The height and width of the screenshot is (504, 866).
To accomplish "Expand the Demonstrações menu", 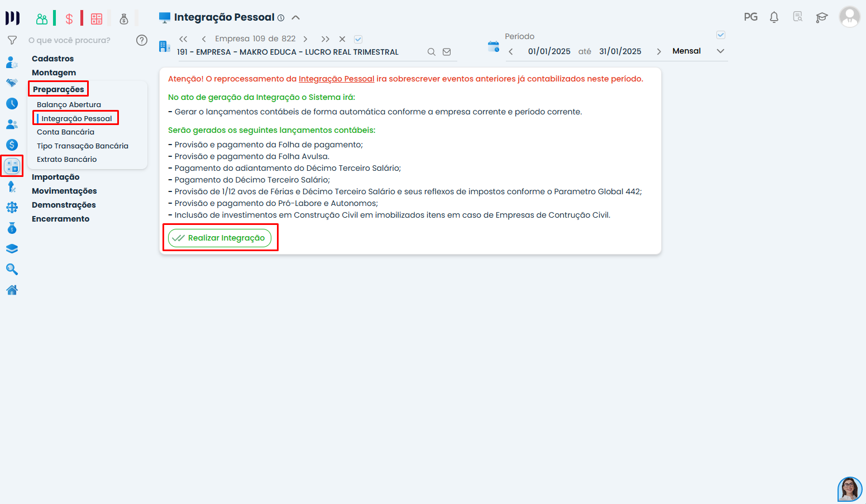I will (64, 205).
